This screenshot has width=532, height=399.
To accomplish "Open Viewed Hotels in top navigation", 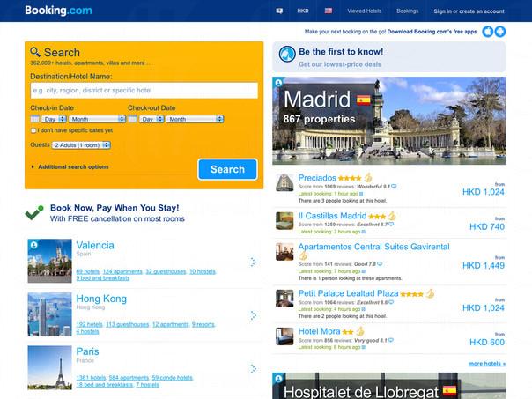I will [x=364, y=11].
